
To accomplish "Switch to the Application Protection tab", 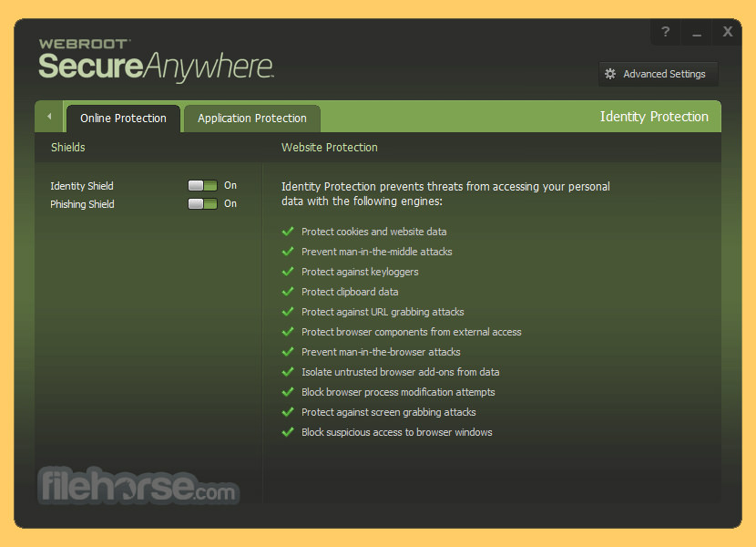I will coord(251,119).
